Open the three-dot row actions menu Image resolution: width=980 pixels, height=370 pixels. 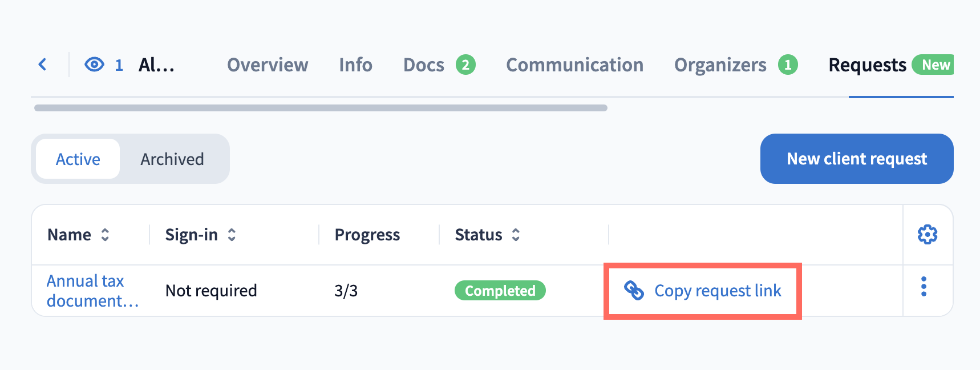click(x=924, y=287)
